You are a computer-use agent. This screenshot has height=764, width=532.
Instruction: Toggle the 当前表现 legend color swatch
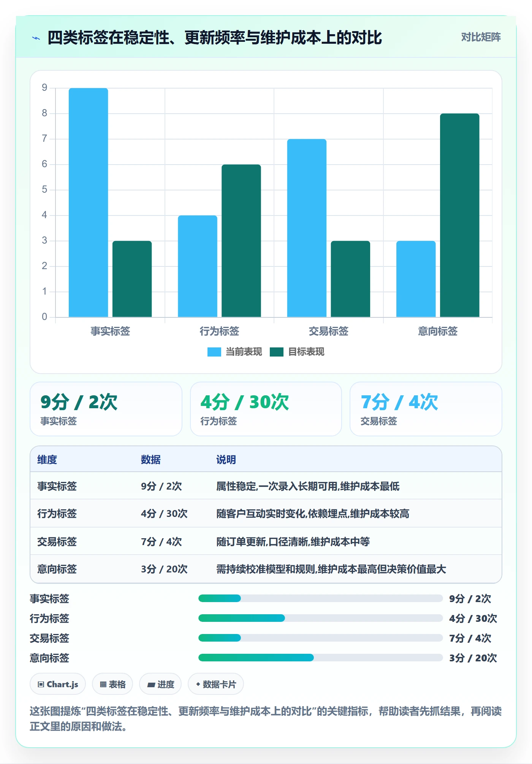click(x=214, y=352)
